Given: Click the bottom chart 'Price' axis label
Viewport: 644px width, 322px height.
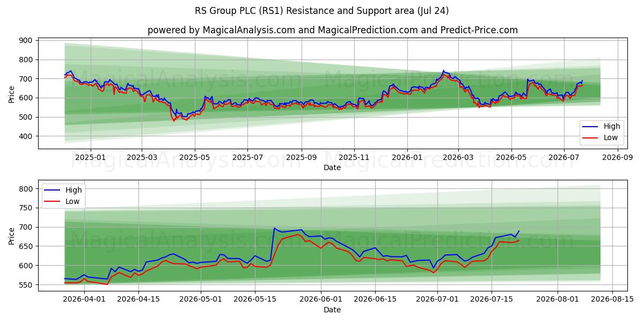Looking at the screenshot, I should (x=12, y=236).
